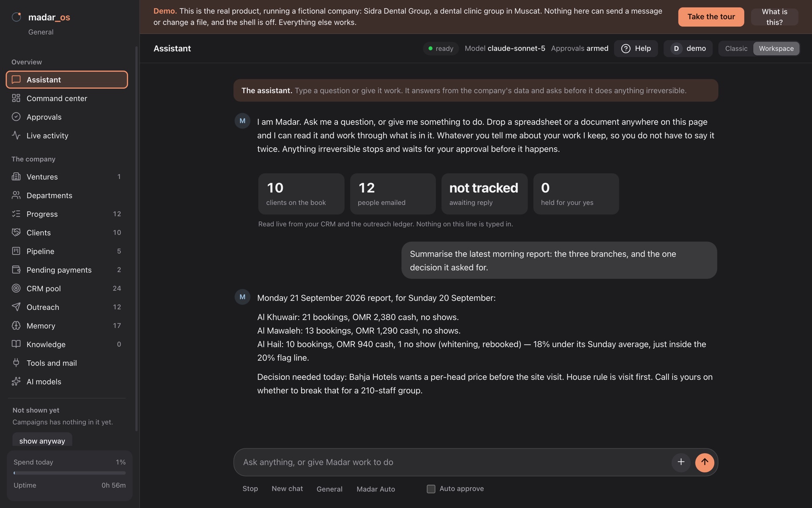Open the Memory brain icon
This screenshot has height=508, width=812.
(x=16, y=326)
